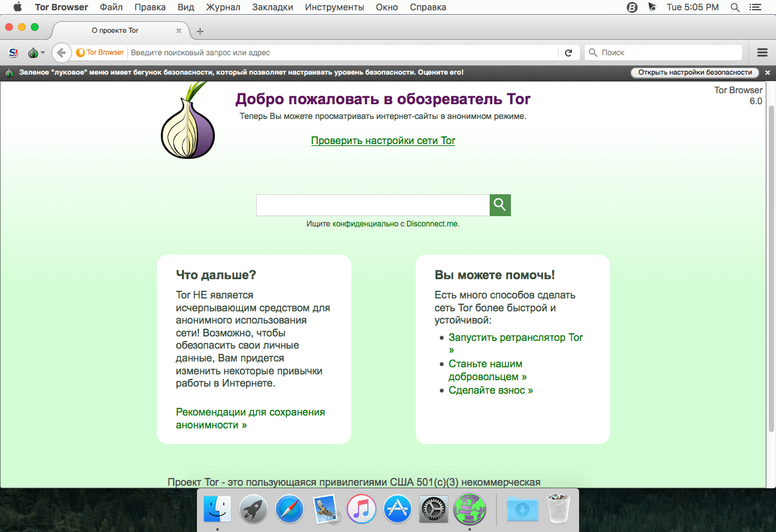
Task: Open the Журнал menu
Action: click(x=223, y=7)
